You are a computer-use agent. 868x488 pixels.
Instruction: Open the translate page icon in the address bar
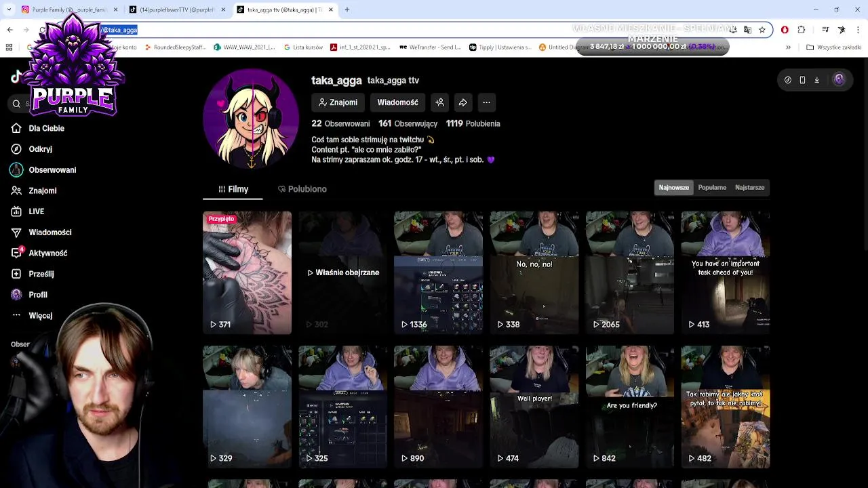[x=747, y=30]
